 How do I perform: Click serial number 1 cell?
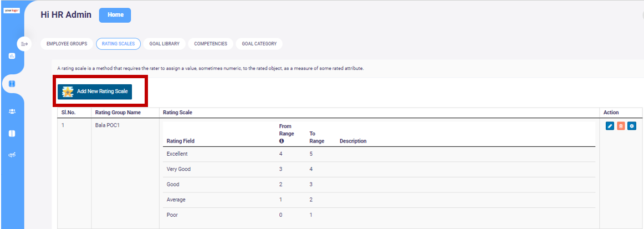click(x=74, y=174)
